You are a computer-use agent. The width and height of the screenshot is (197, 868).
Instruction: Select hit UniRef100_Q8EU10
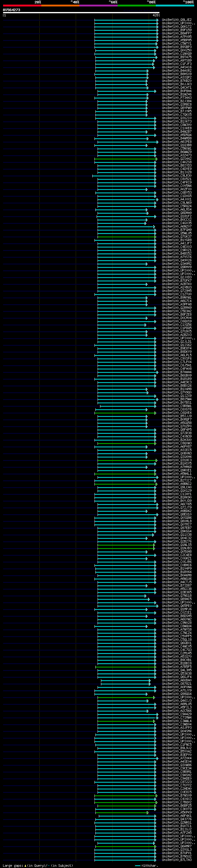point(176,514)
